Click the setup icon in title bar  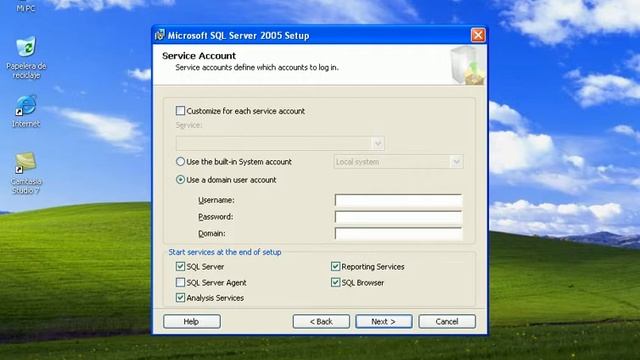160,35
